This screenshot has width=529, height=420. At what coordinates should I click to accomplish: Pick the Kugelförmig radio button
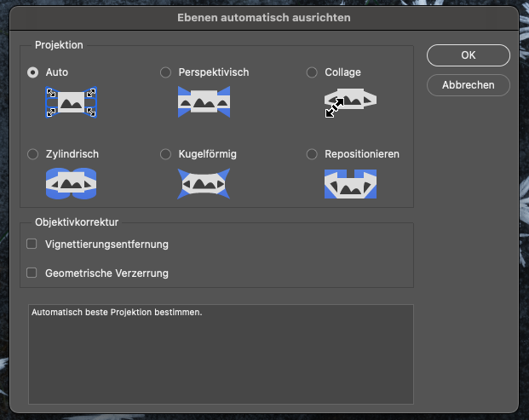(x=165, y=154)
